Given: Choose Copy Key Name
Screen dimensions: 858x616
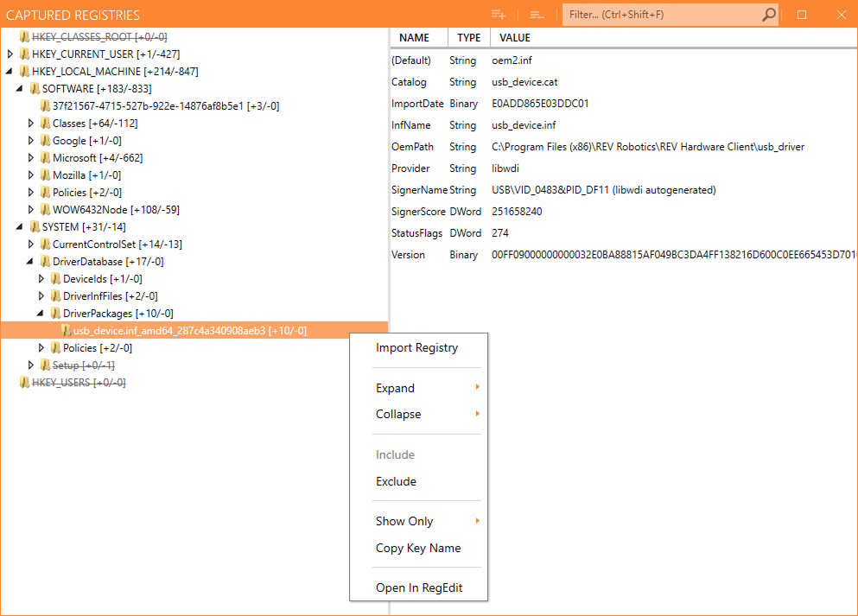Looking at the screenshot, I should click(418, 548).
